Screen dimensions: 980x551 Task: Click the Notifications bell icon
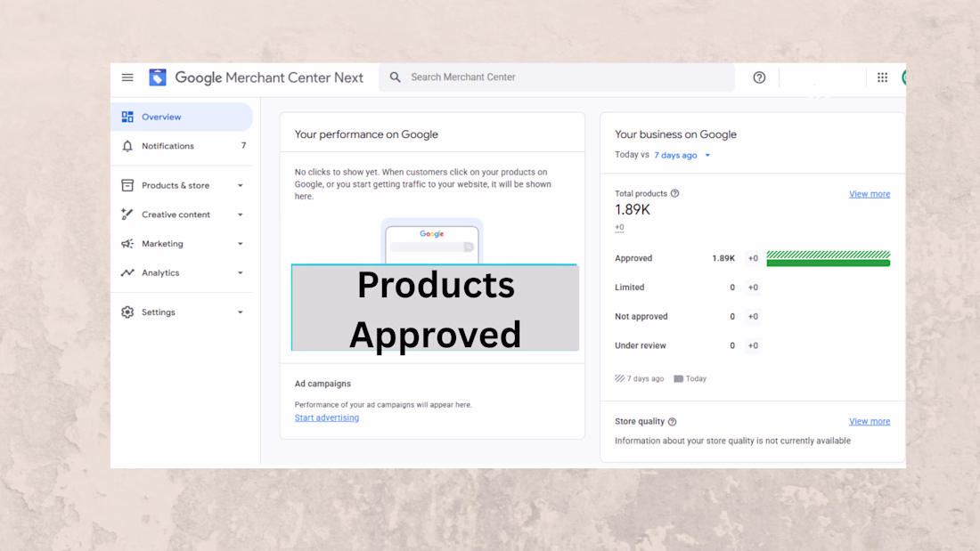click(127, 146)
